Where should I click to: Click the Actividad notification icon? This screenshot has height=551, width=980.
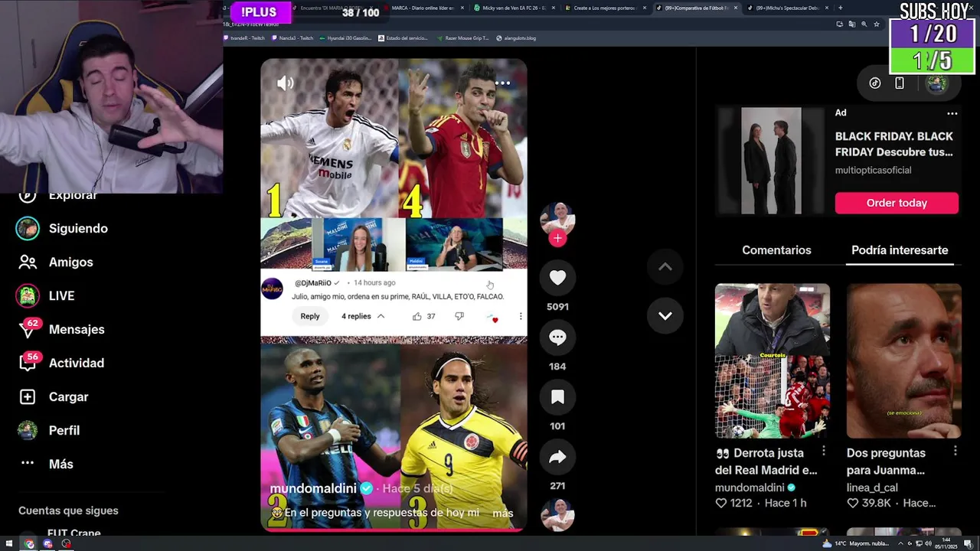tap(28, 364)
